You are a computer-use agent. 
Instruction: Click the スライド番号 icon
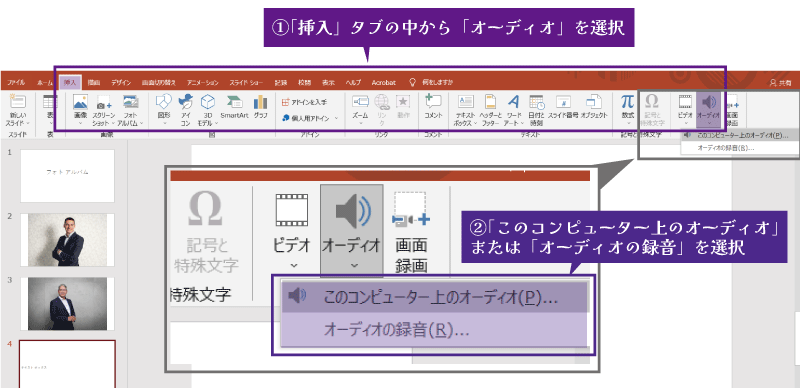[x=563, y=102]
